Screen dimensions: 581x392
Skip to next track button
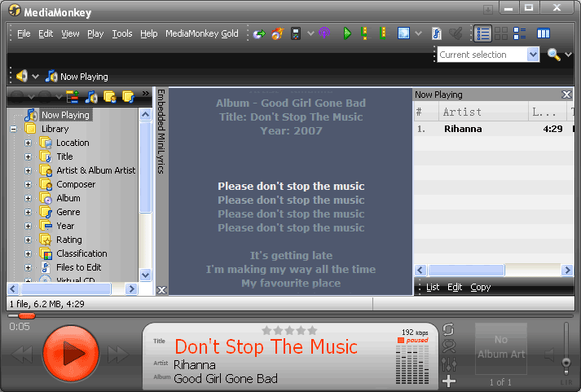point(118,355)
